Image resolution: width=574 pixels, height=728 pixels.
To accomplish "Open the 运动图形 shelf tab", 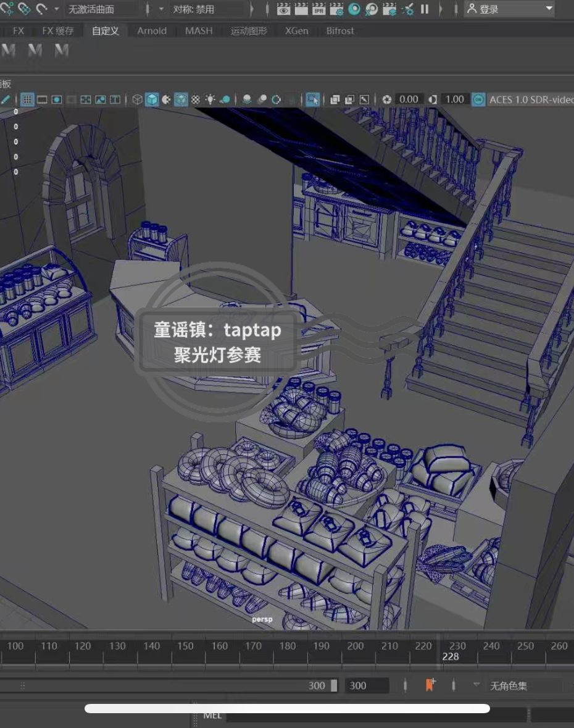I will click(249, 31).
